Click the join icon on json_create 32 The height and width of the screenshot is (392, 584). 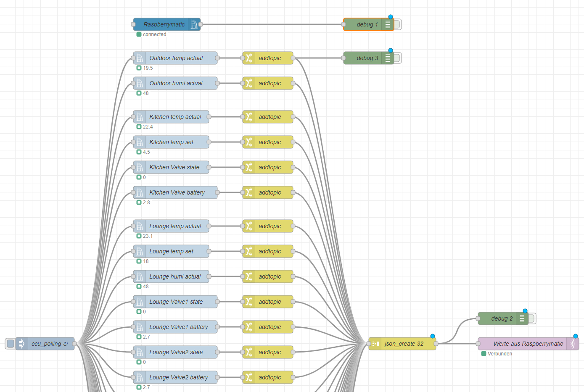[375, 344]
